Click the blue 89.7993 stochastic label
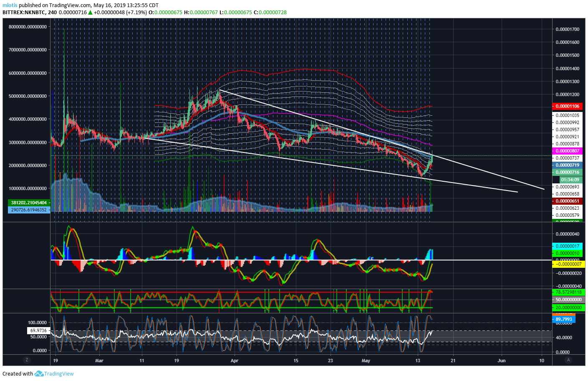Screen dimensions: 588x381 click(564, 319)
